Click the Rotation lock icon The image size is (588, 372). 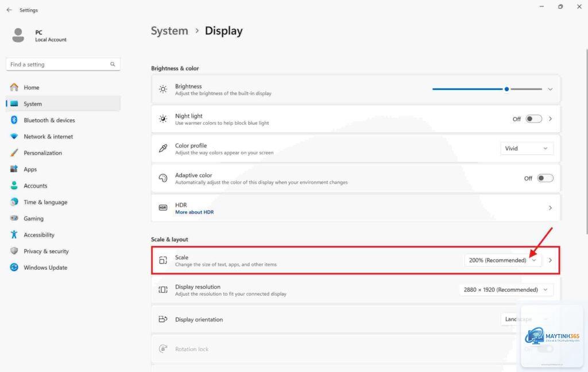163,349
